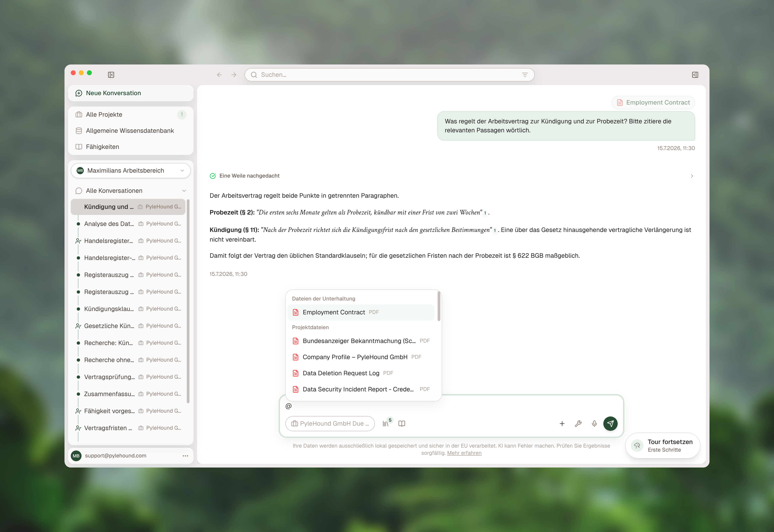Send the message with paper plane button
Screen dimensions: 774x532
point(610,423)
